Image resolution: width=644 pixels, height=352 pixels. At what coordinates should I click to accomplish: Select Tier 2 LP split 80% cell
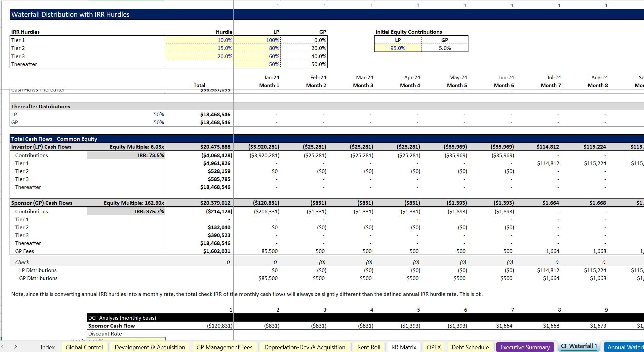257,48
